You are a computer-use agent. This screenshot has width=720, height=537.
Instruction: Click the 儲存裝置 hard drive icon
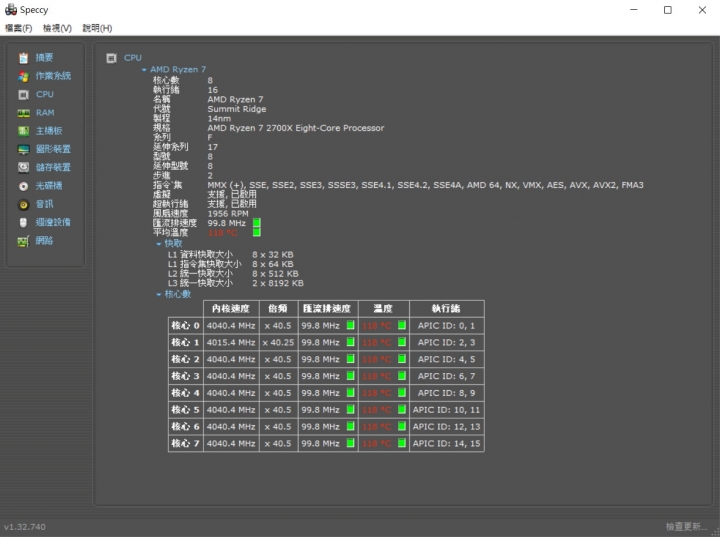pyautogui.click(x=23, y=167)
